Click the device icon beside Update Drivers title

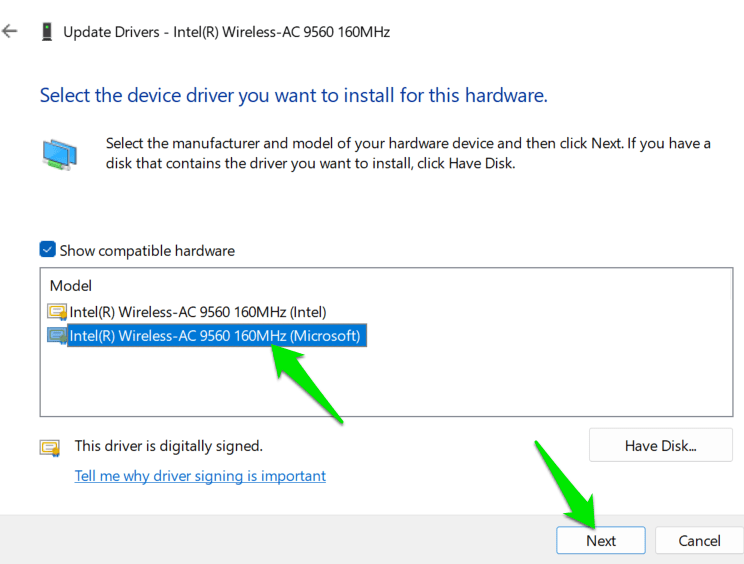click(47, 32)
